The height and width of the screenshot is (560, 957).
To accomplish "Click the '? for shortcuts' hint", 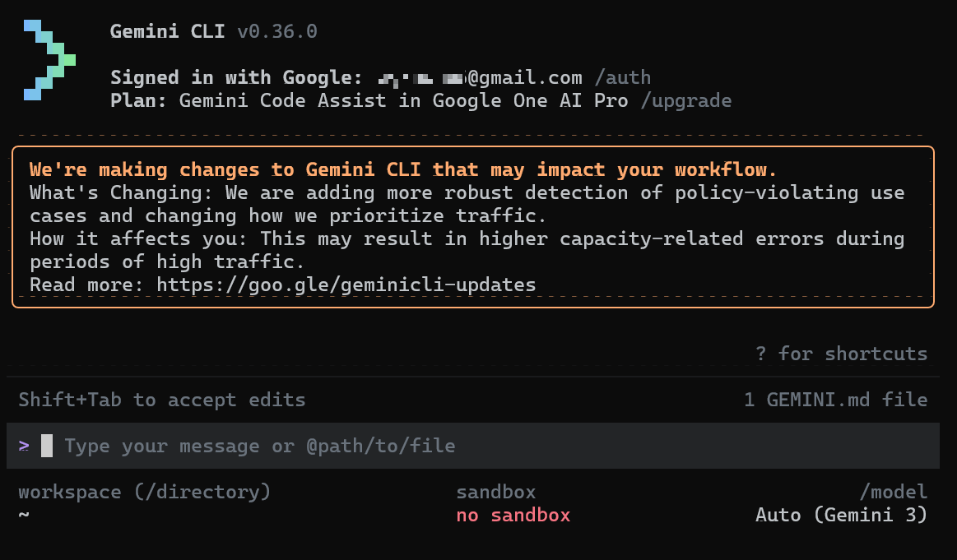I will point(841,354).
